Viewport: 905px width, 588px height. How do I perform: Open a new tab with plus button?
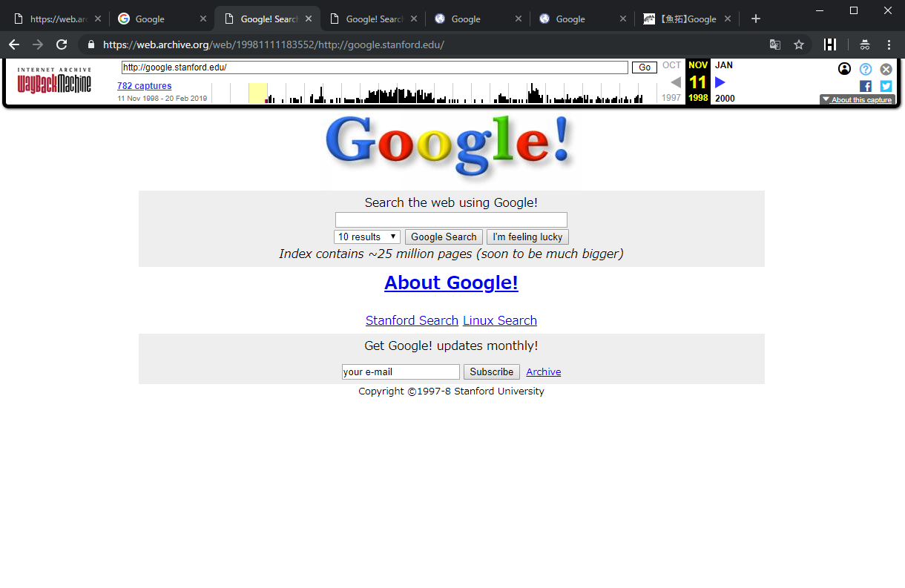pos(756,19)
